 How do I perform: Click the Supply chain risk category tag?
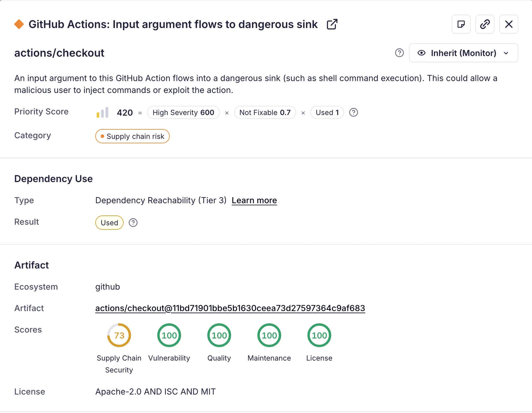(132, 136)
